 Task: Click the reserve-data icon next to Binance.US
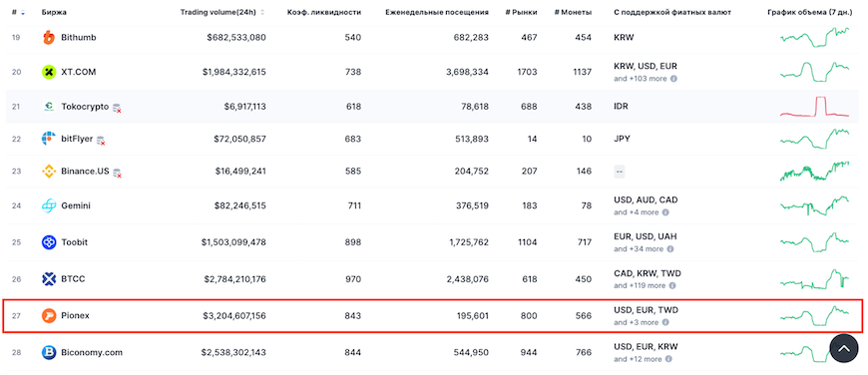[117, 174]
